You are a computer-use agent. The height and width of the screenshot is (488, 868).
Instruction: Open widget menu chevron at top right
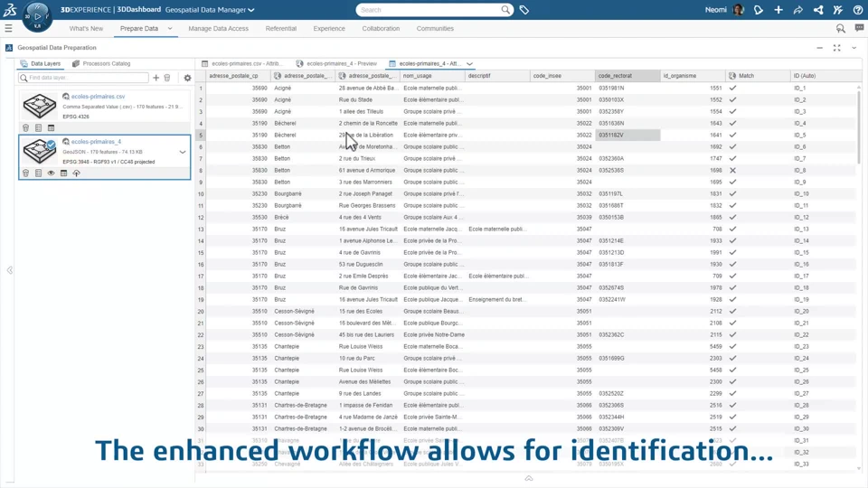854,48
